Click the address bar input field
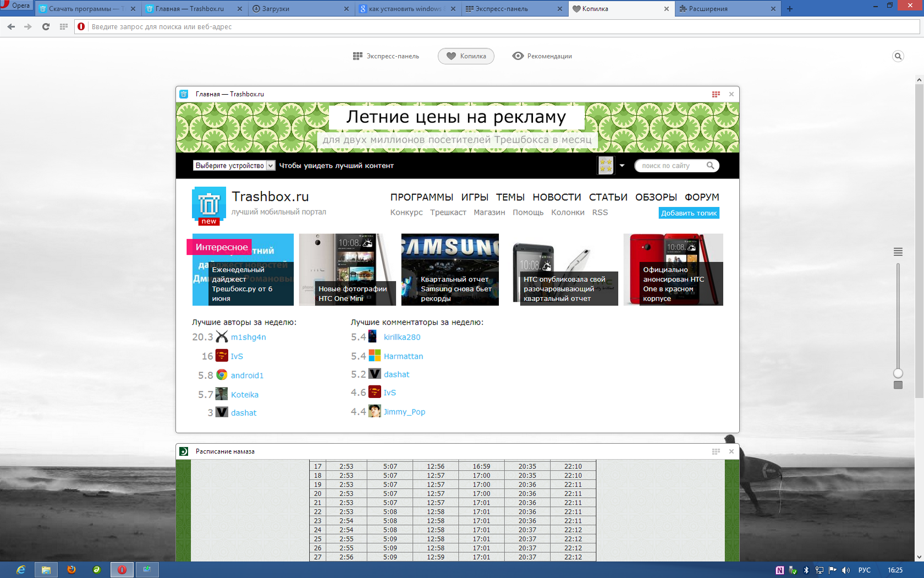 click(497, 26)
